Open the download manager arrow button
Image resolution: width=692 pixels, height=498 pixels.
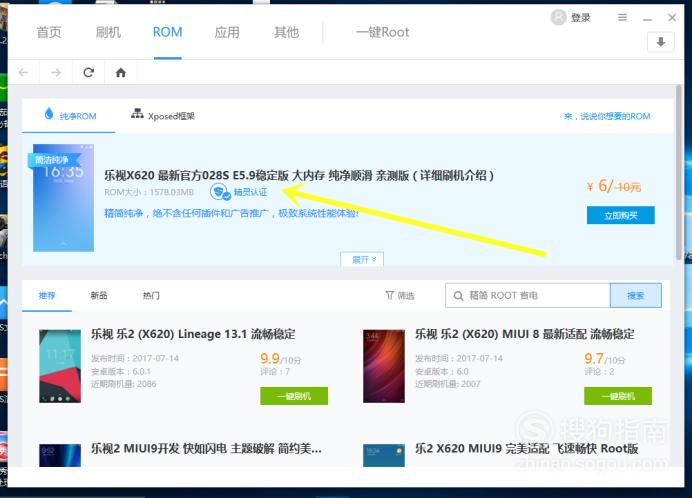click(x=661, y=42)
